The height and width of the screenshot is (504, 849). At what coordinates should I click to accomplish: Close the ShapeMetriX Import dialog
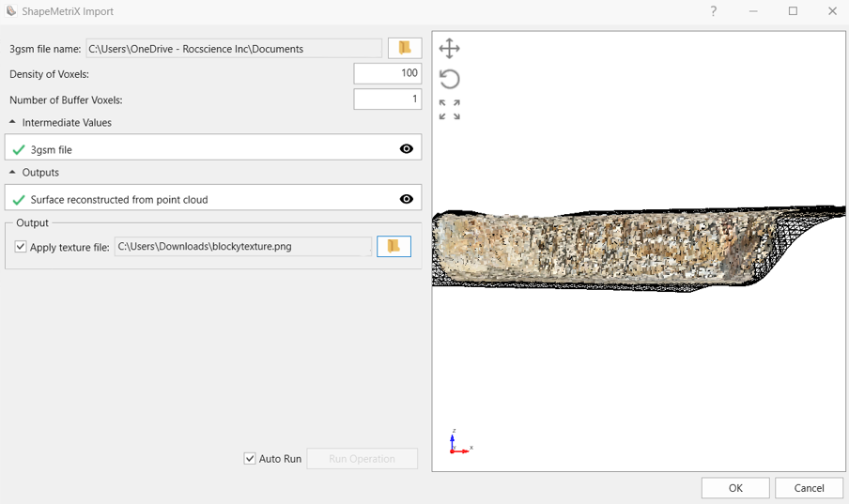[832, 11]
